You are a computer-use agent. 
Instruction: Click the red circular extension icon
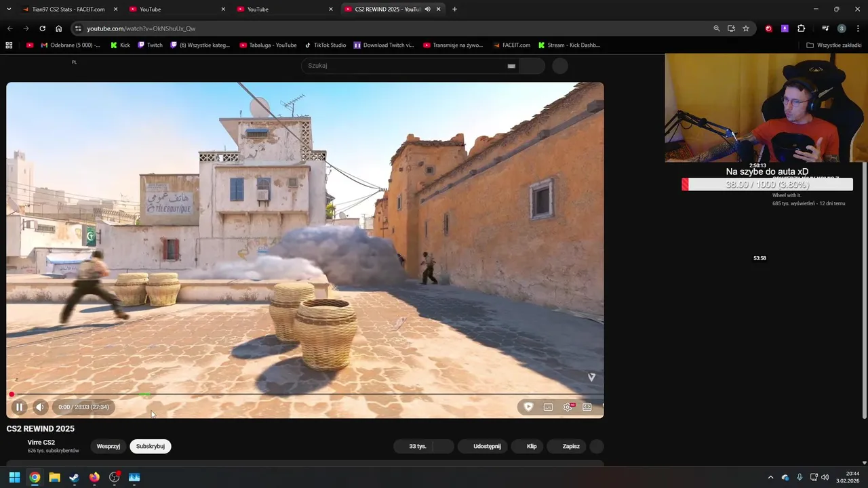click(768, 28)
